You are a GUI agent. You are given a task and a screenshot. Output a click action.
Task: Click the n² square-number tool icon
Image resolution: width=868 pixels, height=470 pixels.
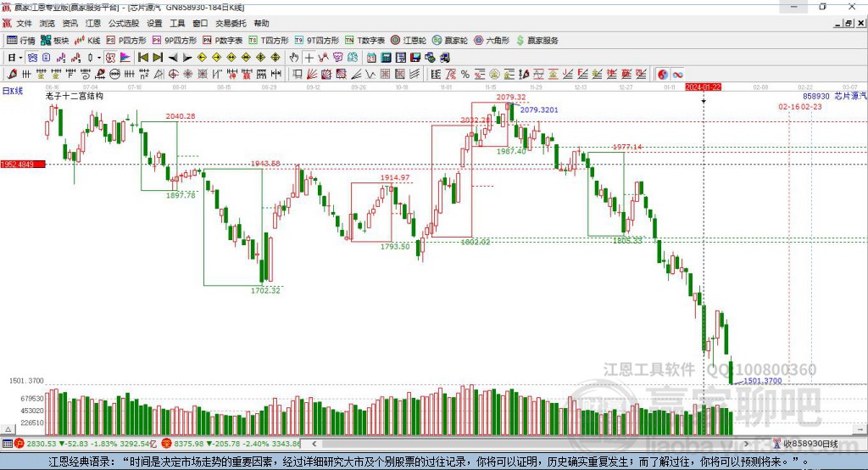[144, 75]
